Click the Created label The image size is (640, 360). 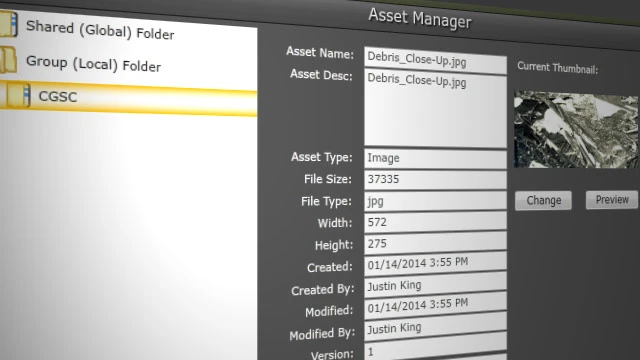[330, 267]
